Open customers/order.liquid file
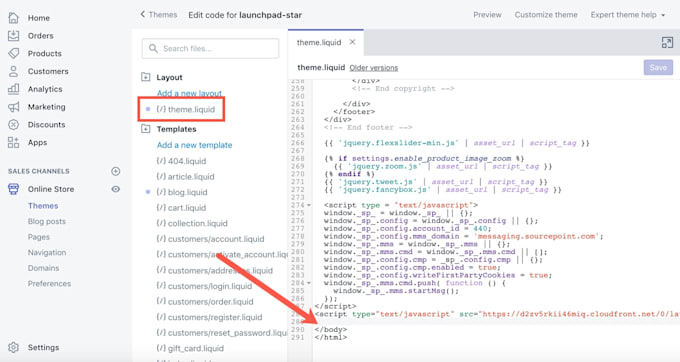680x362 pixels. 205,302
